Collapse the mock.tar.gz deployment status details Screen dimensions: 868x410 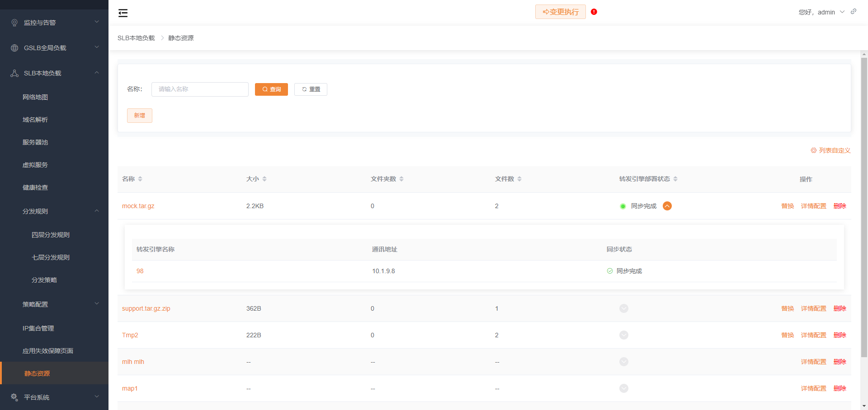point(667,206)
